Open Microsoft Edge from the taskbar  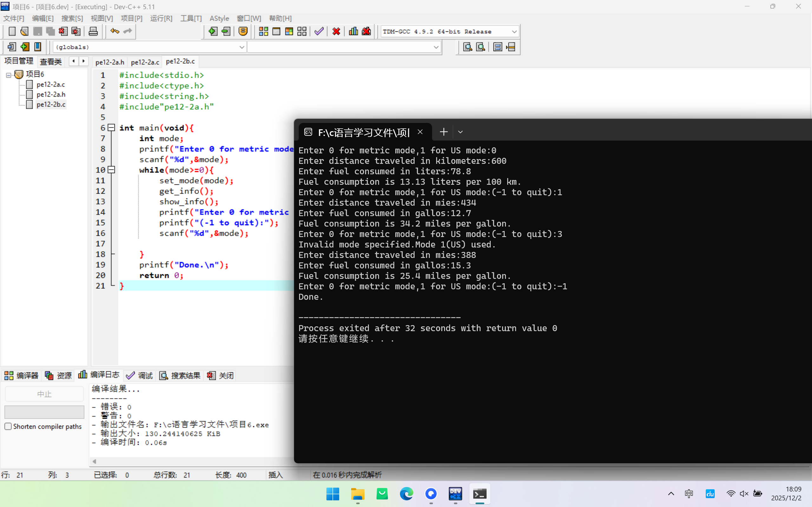[x=406, y=494]
